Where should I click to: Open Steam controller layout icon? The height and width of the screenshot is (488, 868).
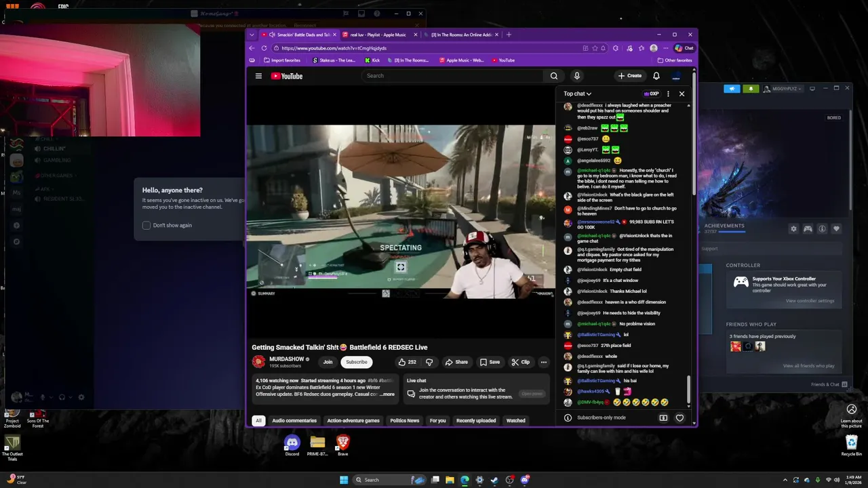click(808, 229)
